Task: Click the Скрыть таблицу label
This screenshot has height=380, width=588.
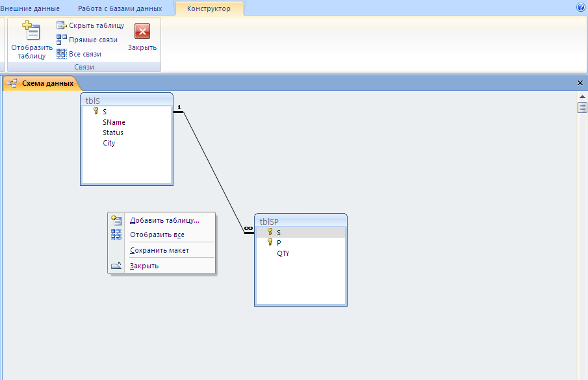Action: click(x=96, y=25)
